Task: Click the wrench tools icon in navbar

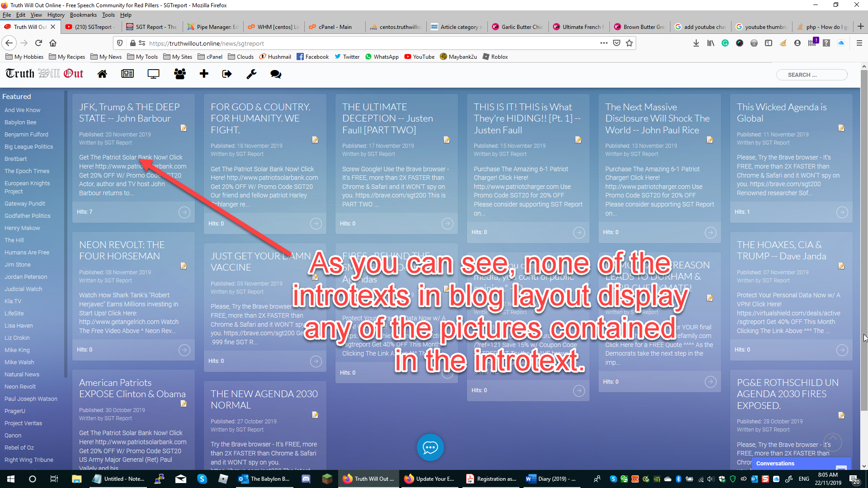Action: coord(251,74)
